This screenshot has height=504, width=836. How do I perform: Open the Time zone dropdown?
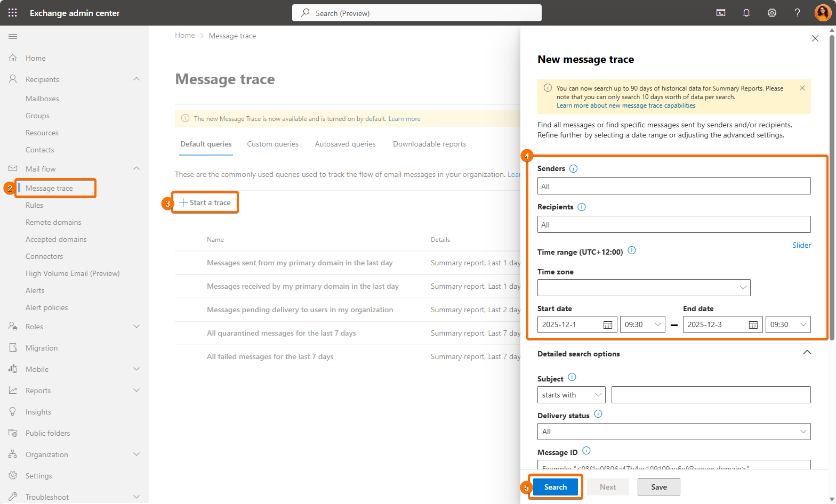pyautogui.click(x=644, y=288)
